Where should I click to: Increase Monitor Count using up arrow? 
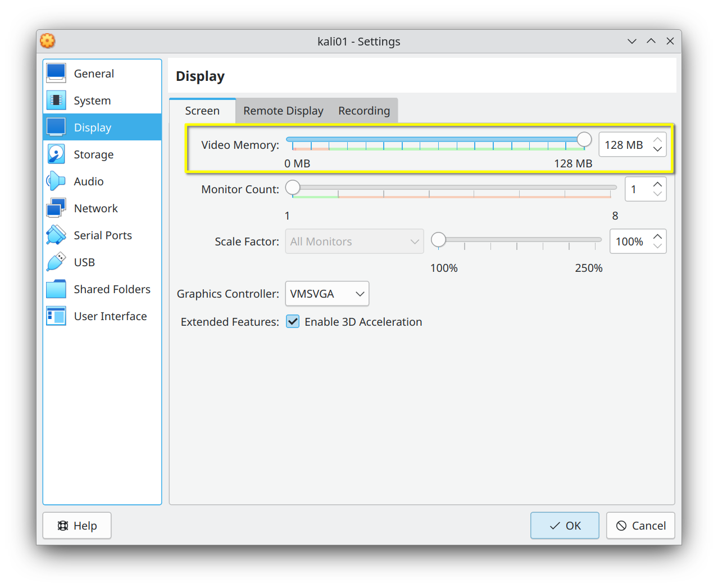click(x=657, y=184)
